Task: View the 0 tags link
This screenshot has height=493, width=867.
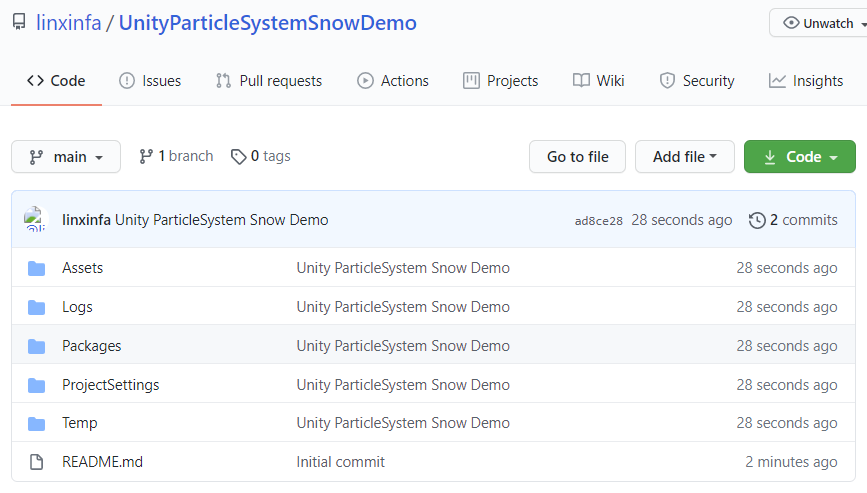Action: coord(260,156)
